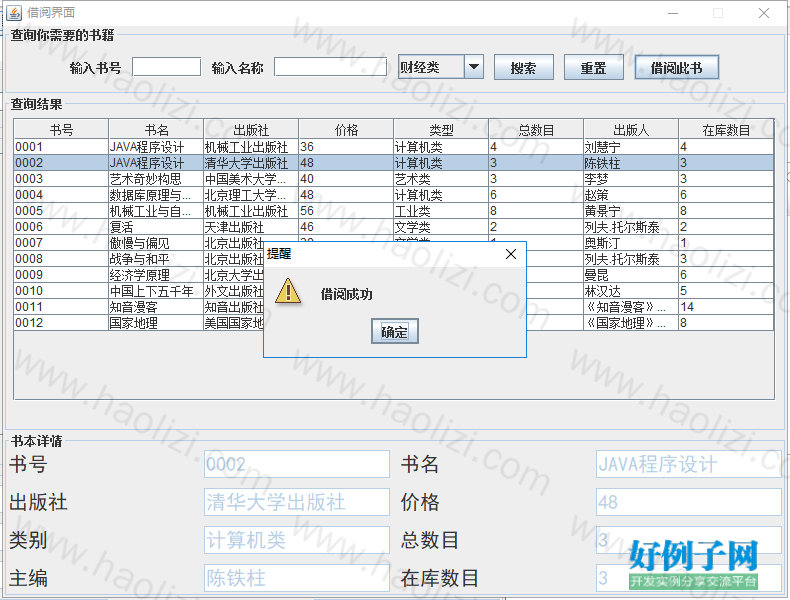Click the 林汉达 cell

click(x=631, y=291)
